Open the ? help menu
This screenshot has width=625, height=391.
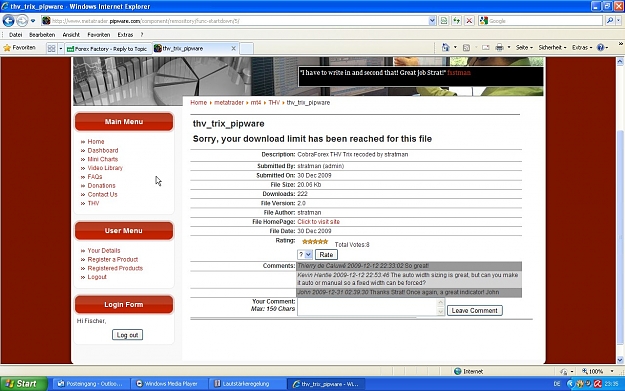pyautogui.click(x=142, y=35)
